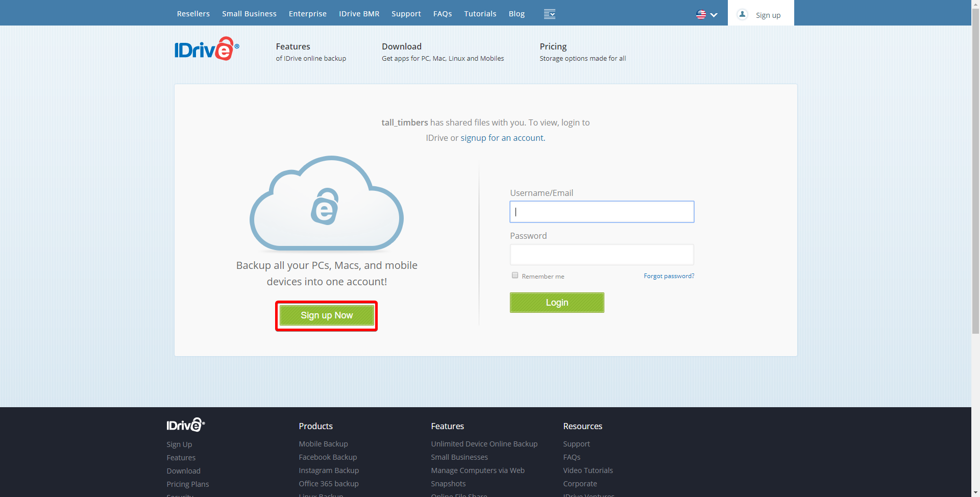Image resolution: width=980 pixels, height=497 pixels.
Task: Open the Instagram Backup footer link
Action: (x=329, y=470)
